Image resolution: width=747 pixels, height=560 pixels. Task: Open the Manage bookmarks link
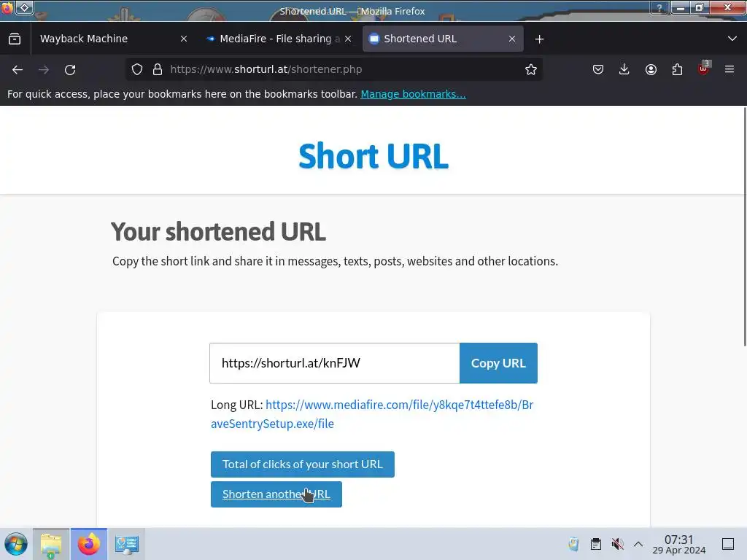click(x=413, y=94)
